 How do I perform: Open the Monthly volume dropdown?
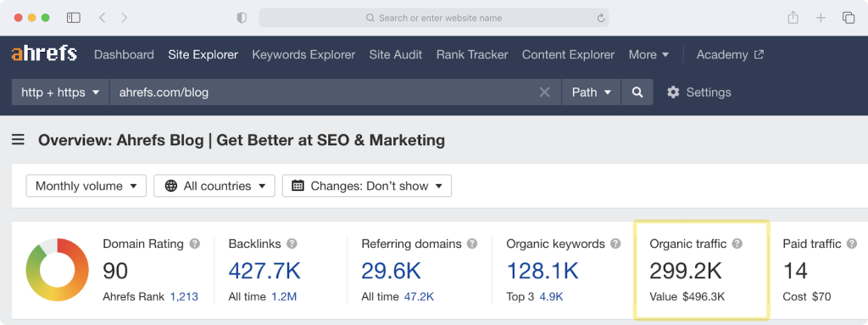click(86, 186)
